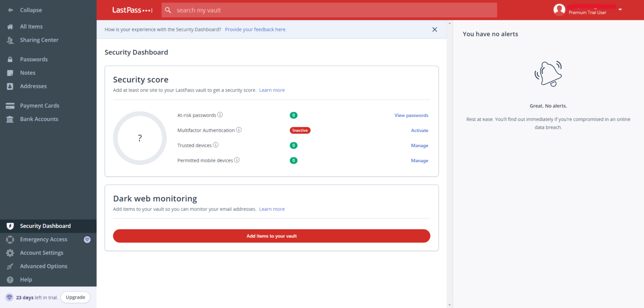Viewport: 644px width, 308px height.
Task: Select Security Dashboard in the sidebar
Action: pyautogui.click(x=45, y=226)
